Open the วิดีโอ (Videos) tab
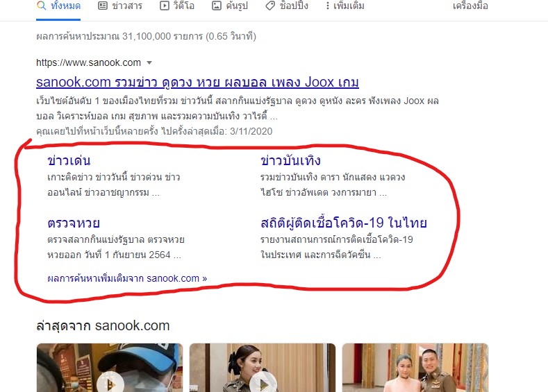The image size is (548, 392). [x=177, y=6]
